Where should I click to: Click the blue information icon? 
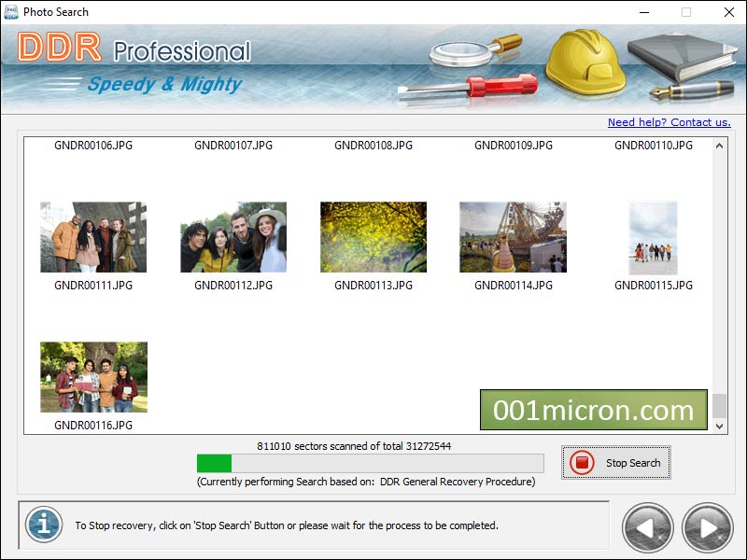point(44,525)
